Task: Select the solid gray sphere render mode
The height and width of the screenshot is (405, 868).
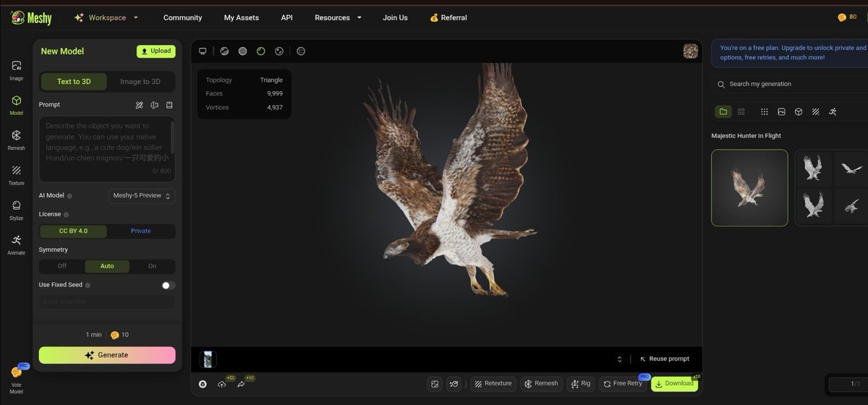Action: (242, 51)
